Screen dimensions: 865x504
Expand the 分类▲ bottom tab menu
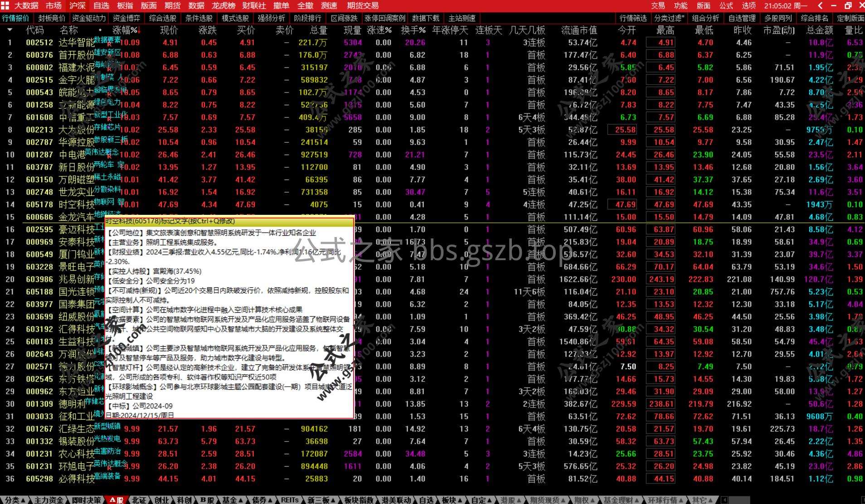click(x=14, y=500)
